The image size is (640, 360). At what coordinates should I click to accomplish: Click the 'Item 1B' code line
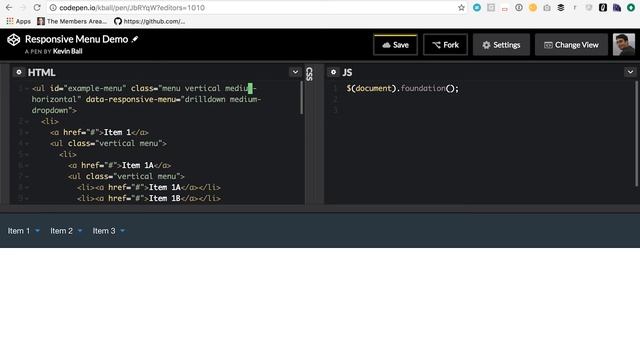[149, 198]
